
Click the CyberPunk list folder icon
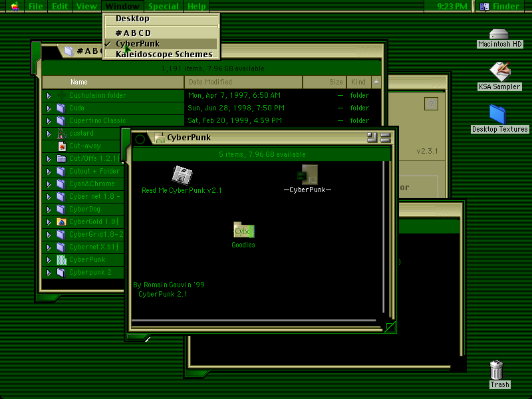(x=61, y=260)
